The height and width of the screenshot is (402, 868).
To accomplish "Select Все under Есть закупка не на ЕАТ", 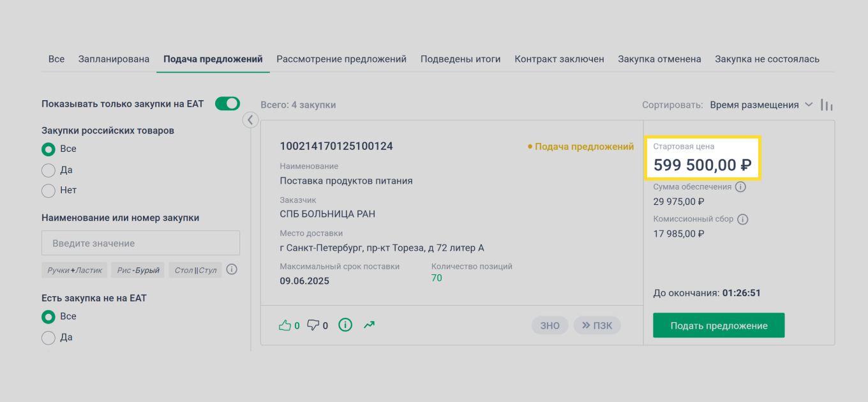I will 48,317.
